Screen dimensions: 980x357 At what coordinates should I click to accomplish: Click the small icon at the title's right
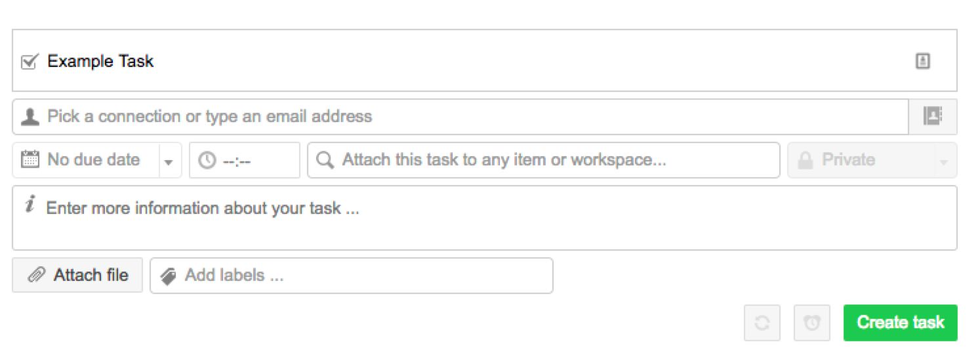click(922, 61)
